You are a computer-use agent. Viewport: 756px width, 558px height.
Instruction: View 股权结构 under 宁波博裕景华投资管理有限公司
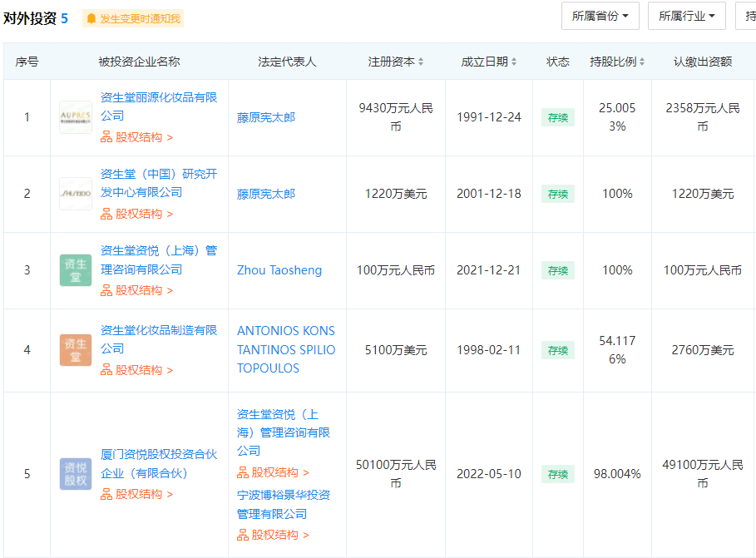tap(273, 535)
